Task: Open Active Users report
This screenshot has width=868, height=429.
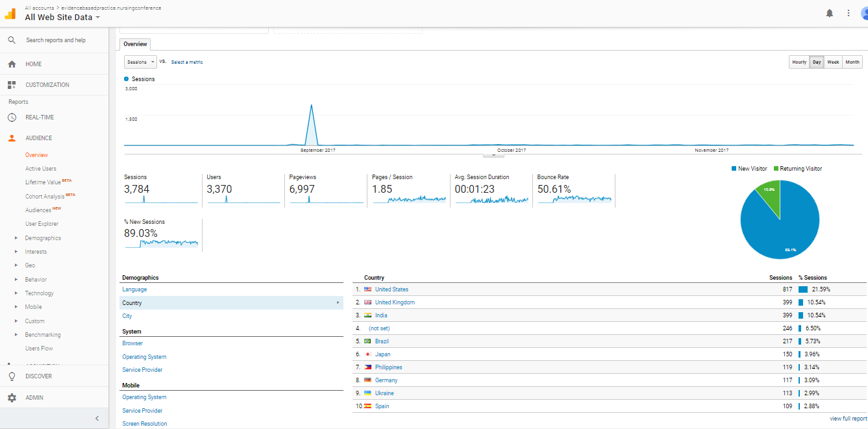Action: coord(41,169)
